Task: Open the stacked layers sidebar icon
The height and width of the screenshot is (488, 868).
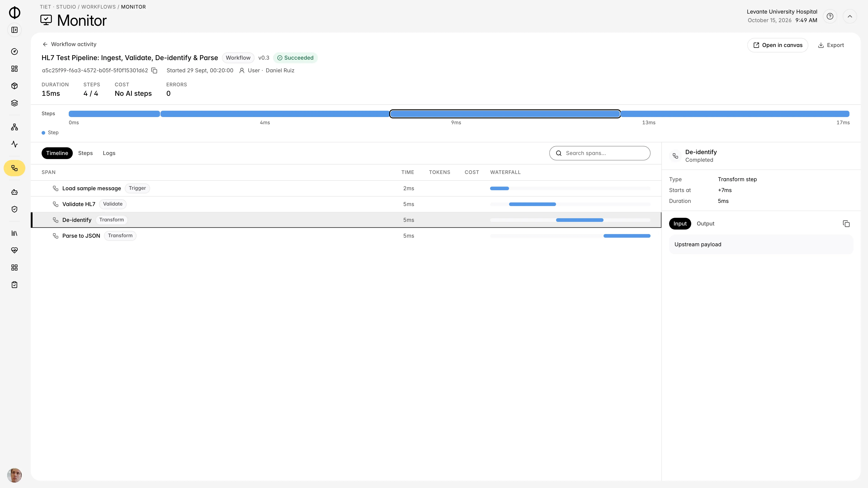Action: [14, 103]
